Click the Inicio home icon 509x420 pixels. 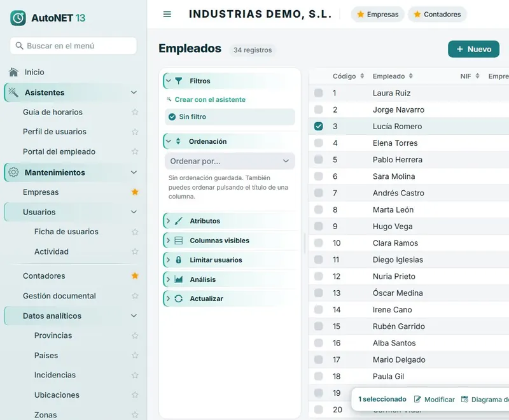(x=13, y=72)
